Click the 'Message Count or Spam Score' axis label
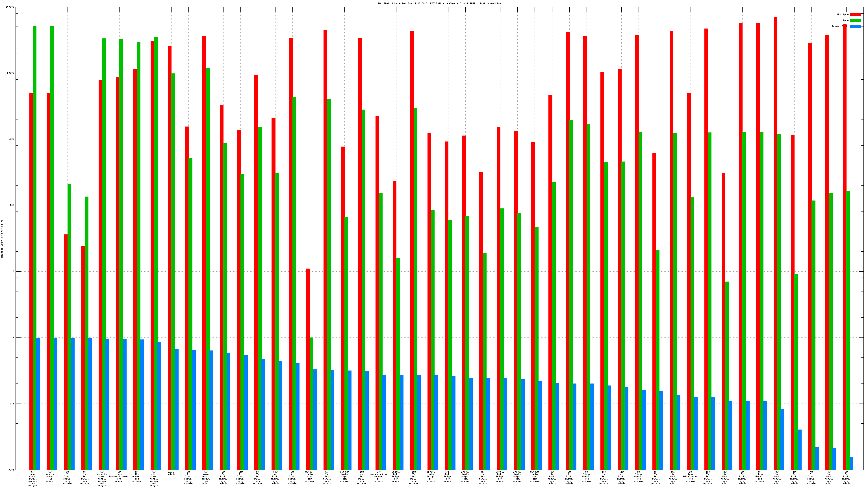Screen dimensions: 868x488 click(2, 238)
